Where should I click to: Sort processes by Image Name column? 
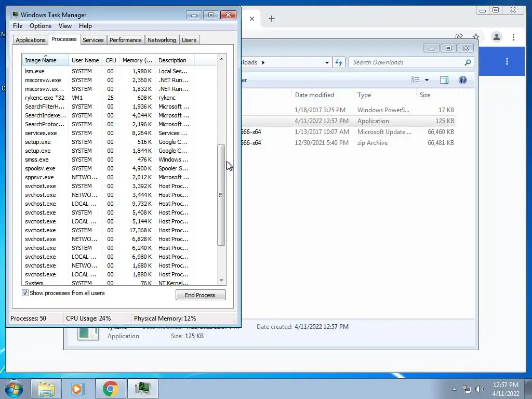(x=46, y=60)
